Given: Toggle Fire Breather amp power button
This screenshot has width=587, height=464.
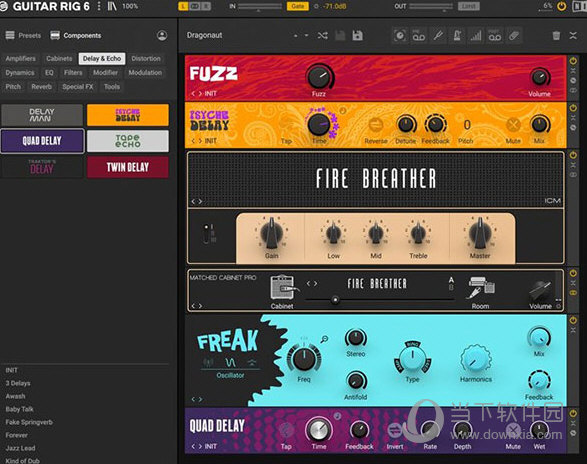Looking at the screenshot, I should click(573, 155).
